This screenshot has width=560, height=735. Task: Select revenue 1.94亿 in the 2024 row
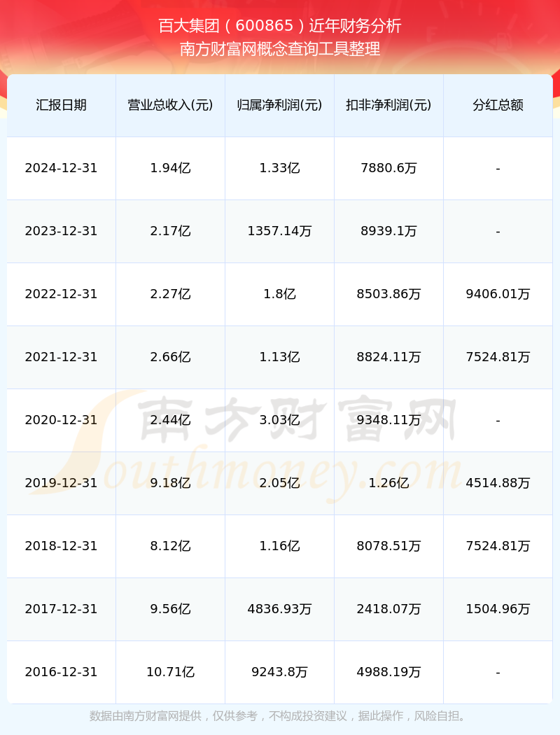[171, 168]
